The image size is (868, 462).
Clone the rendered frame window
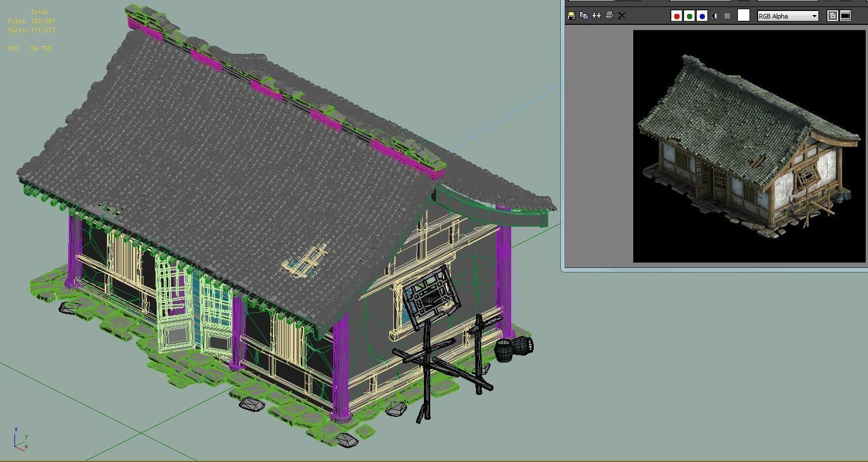tap(596, 16)
